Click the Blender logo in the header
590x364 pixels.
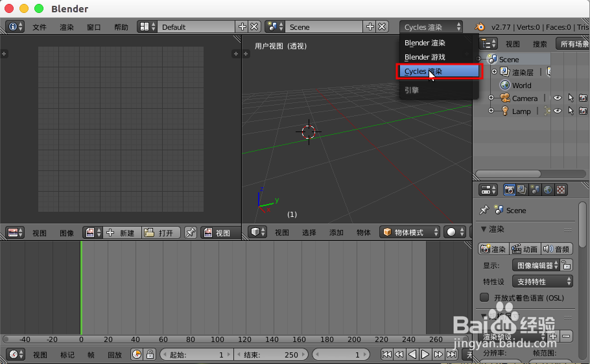tap(479, 27)
